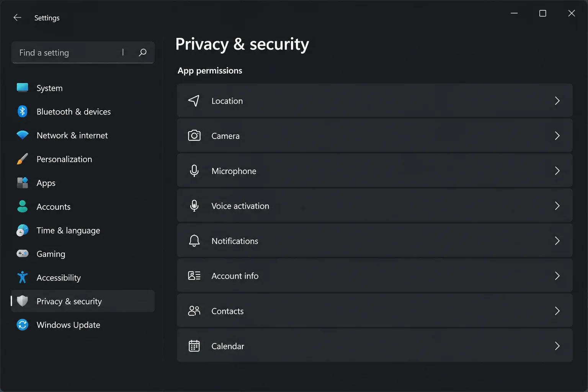Select Accounts in sidebar

[x=83, y=207]
